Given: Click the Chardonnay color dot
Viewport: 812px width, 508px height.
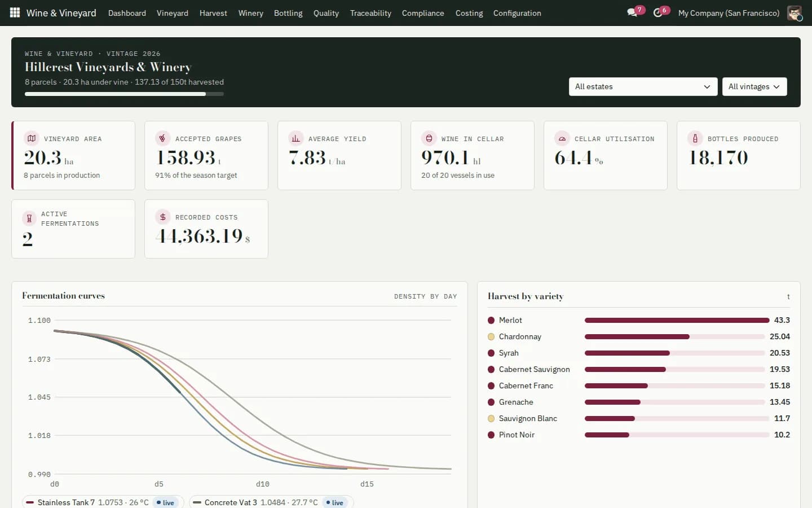Looking at the screenshot, I should click(491, 336).
